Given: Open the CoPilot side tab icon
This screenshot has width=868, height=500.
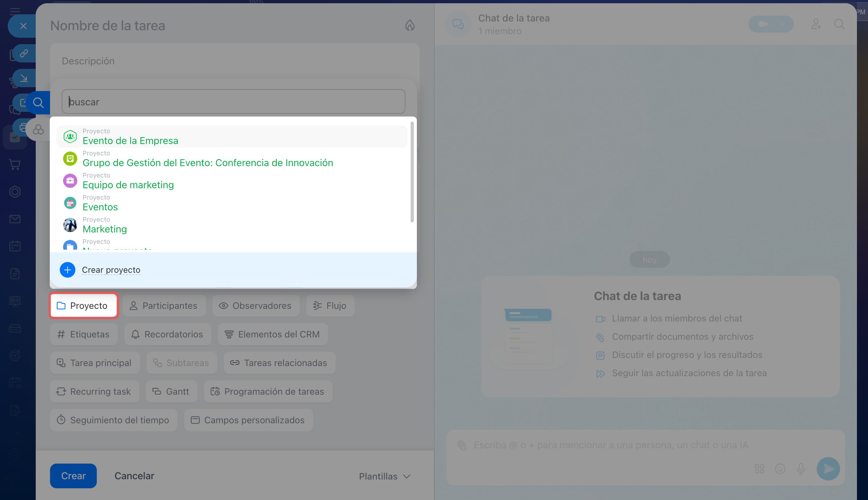Looking at the screenshot, I should pyautogui.click(x=38, y=129).
